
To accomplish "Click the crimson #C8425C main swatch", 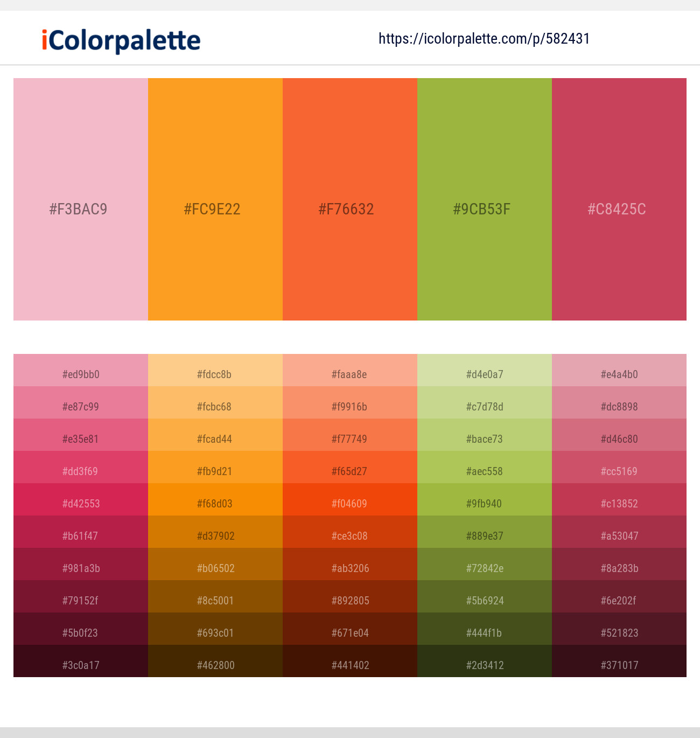I will [x=619, y=199].
